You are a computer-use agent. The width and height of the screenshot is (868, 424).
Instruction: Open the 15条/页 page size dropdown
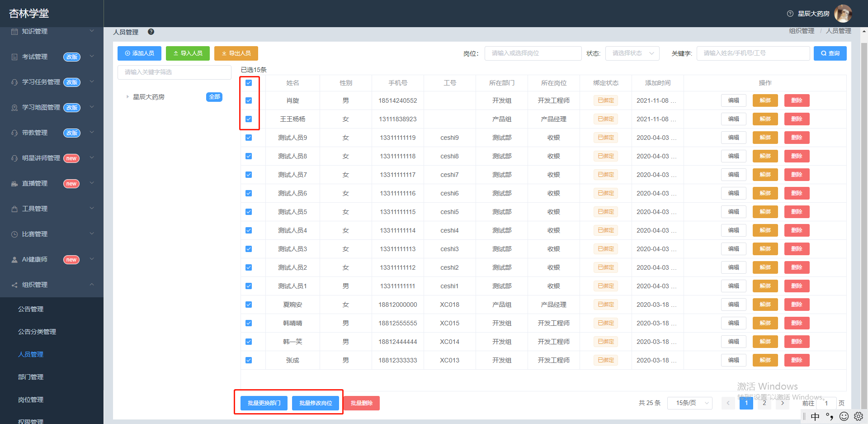690,403
